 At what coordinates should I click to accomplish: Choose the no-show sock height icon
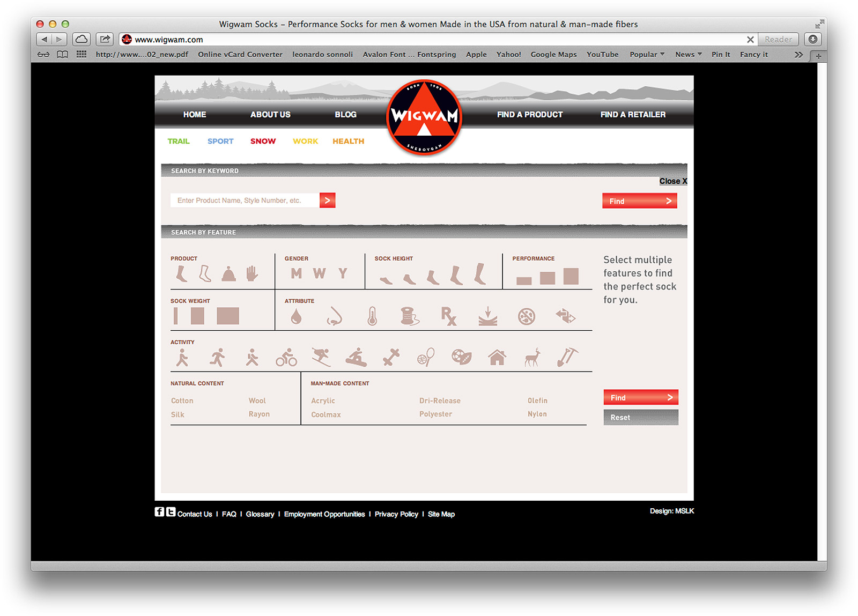(386, 280)
